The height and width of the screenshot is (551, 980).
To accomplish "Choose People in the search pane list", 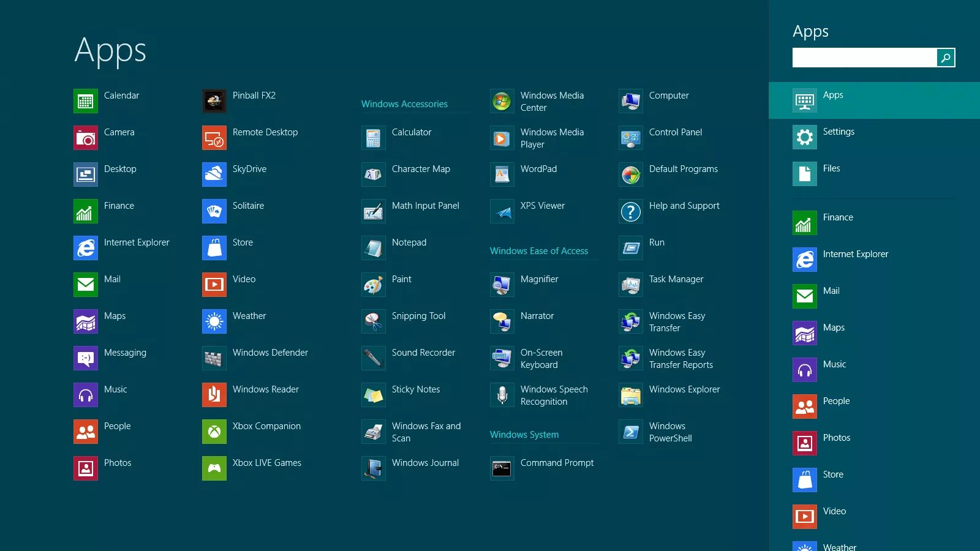I will click(x=874, y=407).
